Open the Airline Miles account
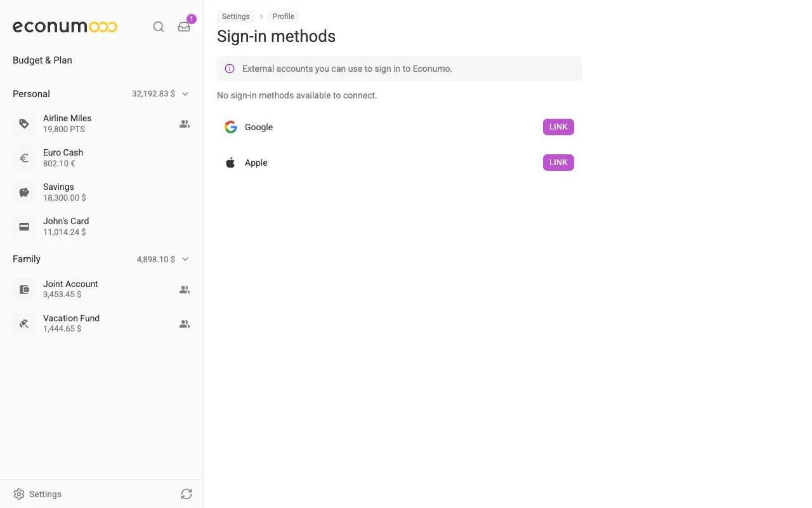 pos(101,124)
